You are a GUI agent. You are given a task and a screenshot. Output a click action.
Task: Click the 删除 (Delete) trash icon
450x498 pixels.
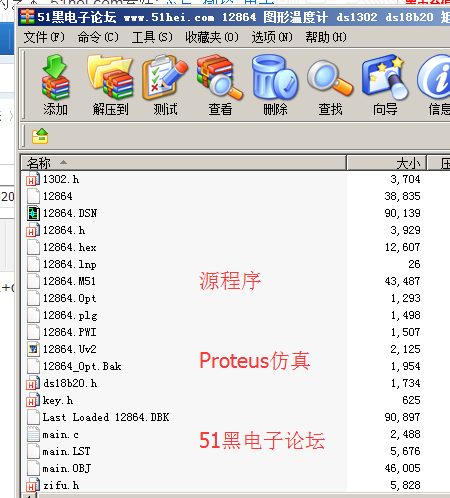275,85
